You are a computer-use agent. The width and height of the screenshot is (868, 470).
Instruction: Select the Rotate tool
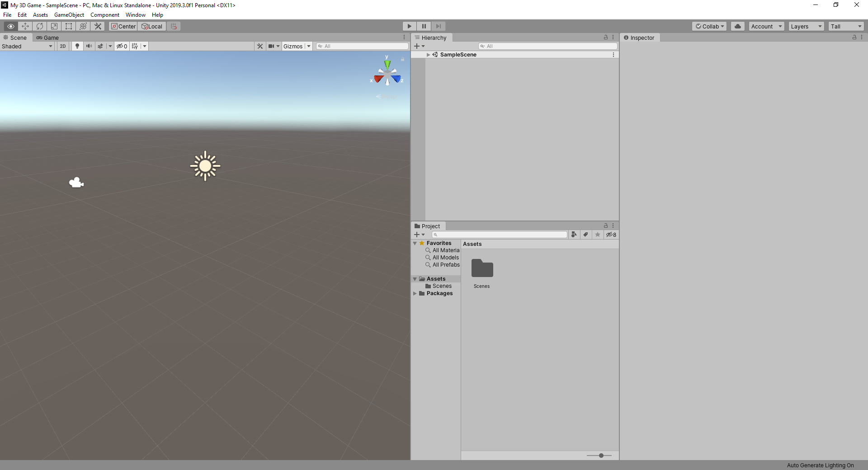point(40,26)
